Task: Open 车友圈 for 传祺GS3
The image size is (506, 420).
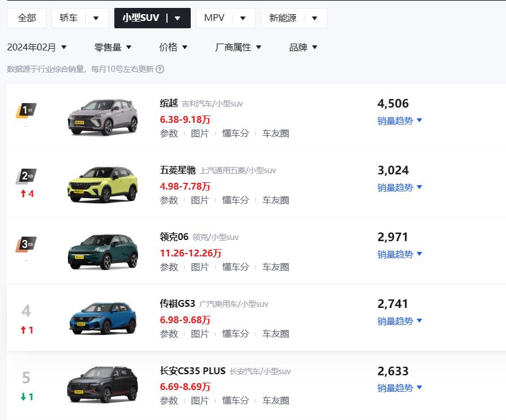Action: tap(276, 334)
